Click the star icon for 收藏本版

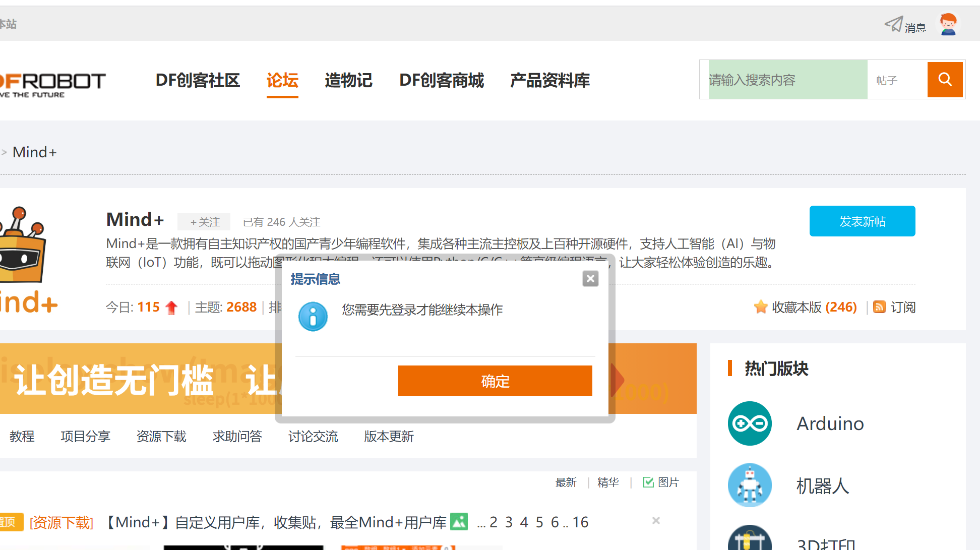tap(761, 307)
